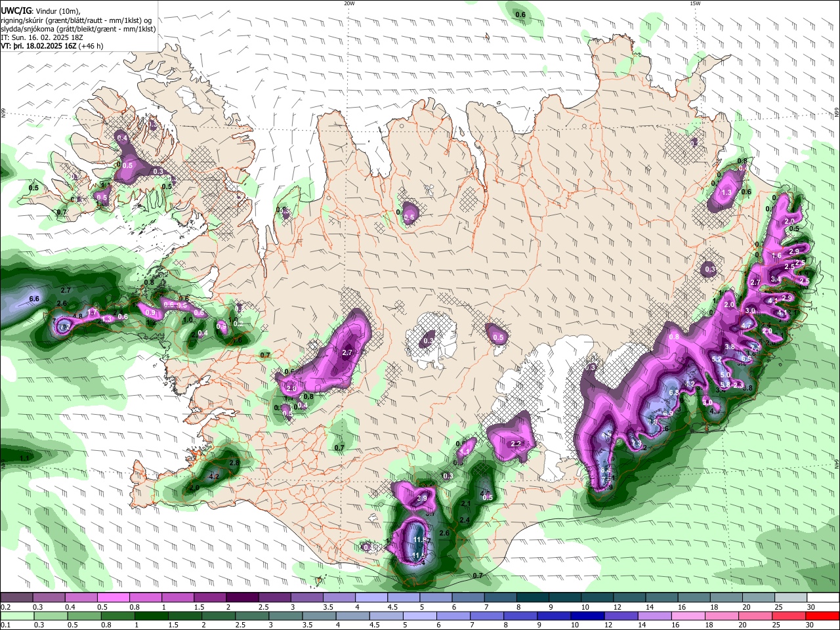This screenshot has height=630, width=840.
Task: Click the bright pink upper legend swatch 0.5–0.8
Action: [x=113, y=598]
